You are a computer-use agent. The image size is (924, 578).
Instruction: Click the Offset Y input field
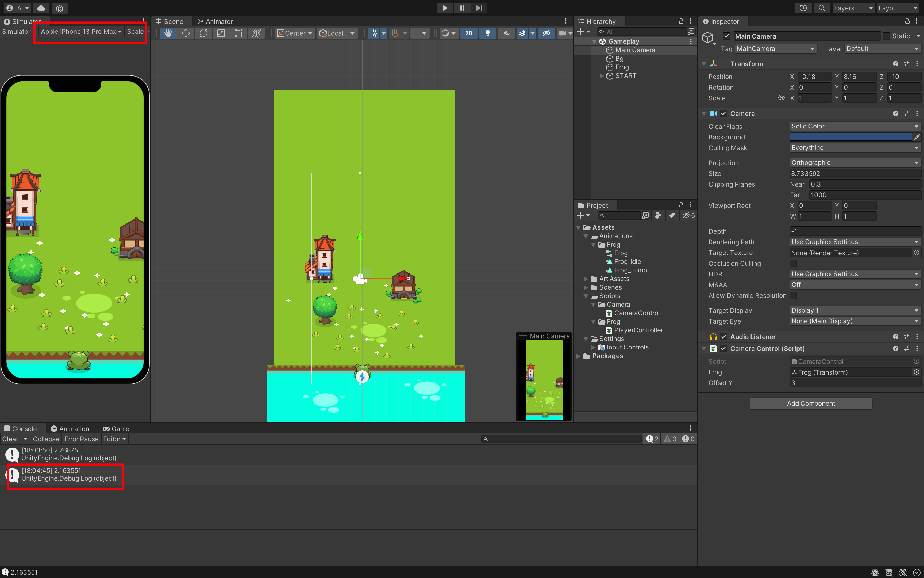pos(855,383)
